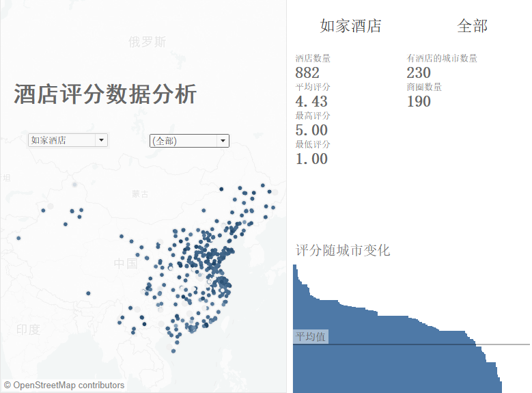Click the 俄罗斯 label on the map

click(147, 42)
